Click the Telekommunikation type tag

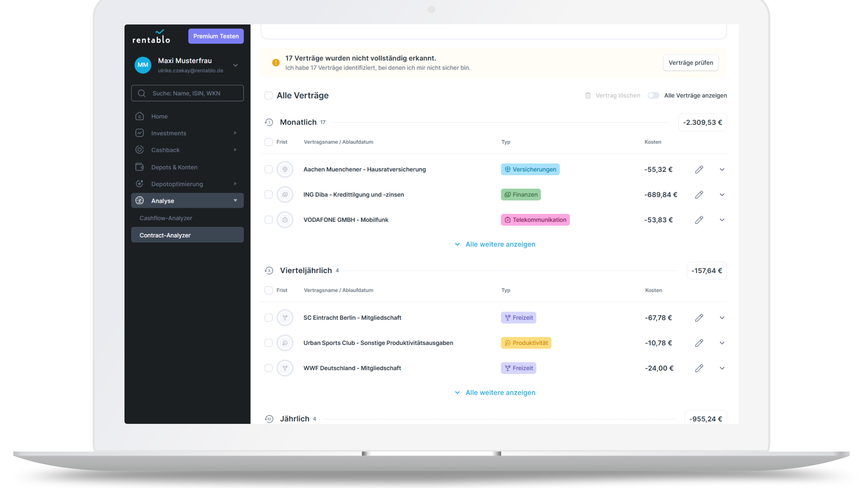[x=535, y=220]
